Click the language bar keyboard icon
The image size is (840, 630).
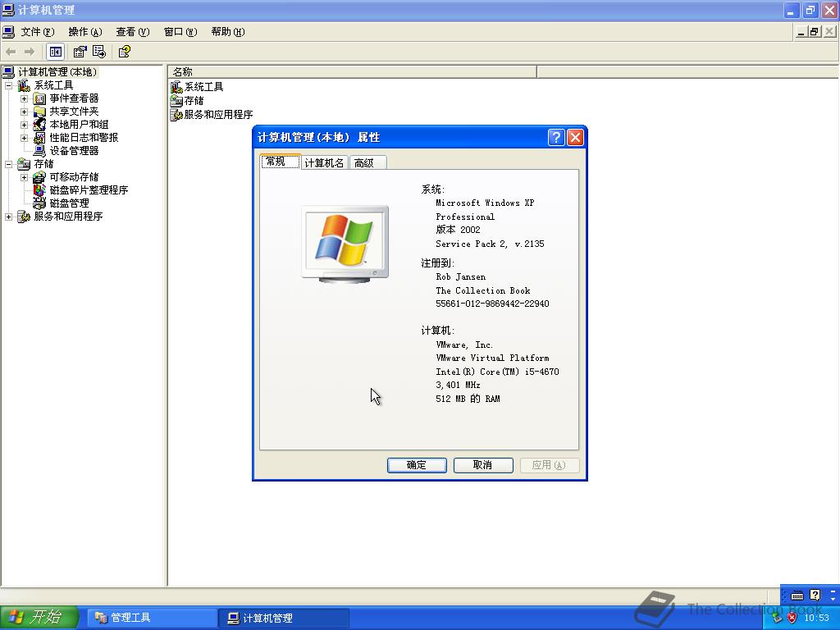pyautogui.click(x=797, y=596)
